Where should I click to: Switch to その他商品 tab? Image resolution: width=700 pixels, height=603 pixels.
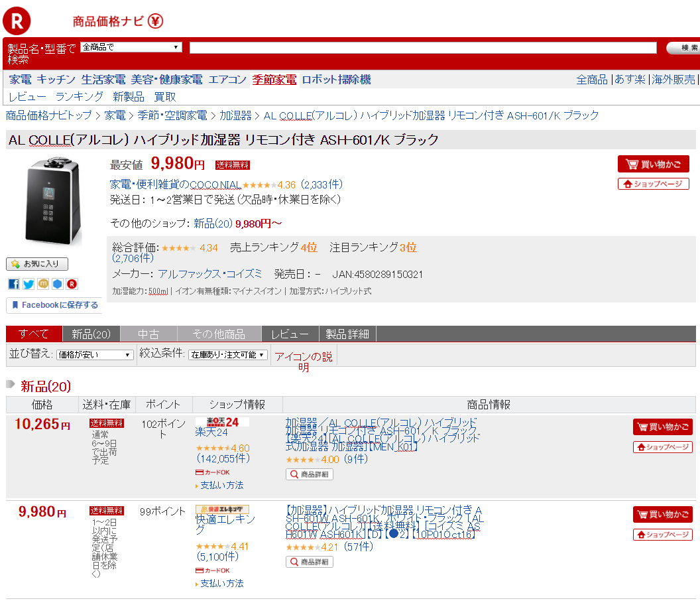pos(219,334)
